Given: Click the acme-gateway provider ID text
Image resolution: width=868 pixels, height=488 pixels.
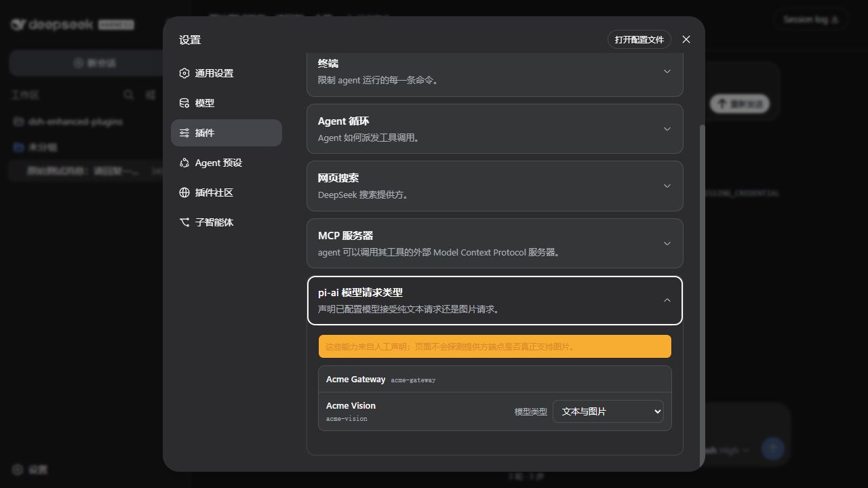Looking at the screenshot, I should click(413, 380).
